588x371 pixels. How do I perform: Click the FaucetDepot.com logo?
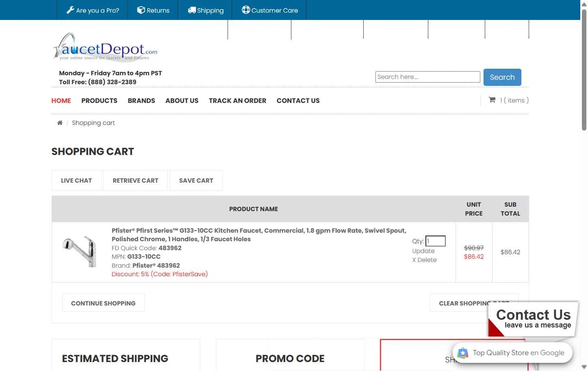pyautogui.click(x=105, y=48)
